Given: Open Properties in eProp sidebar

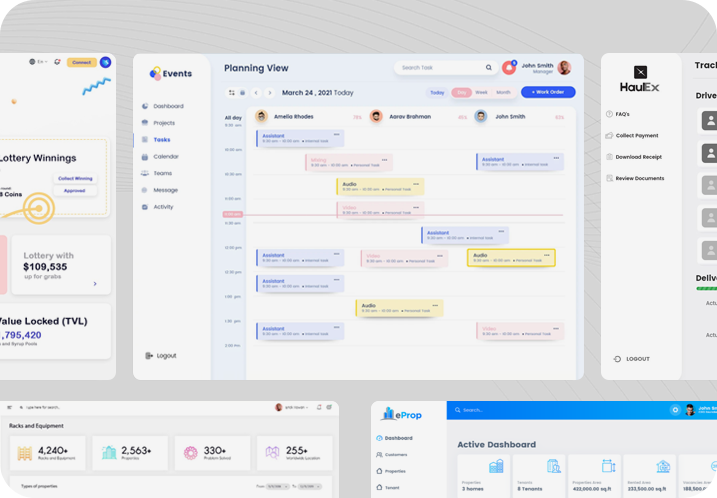Looking at the screenshot, I should 391,471.
